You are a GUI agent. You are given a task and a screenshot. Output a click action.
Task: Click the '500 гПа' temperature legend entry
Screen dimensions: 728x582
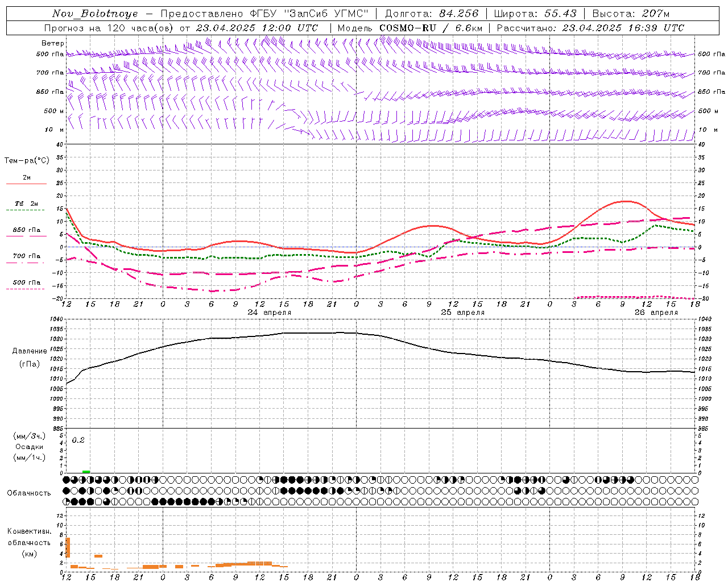click(x=27, y=282)
